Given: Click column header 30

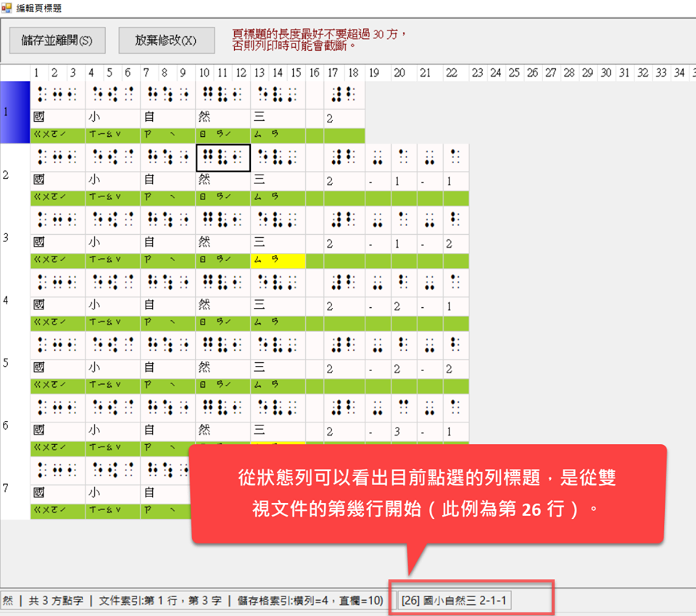Looking at the screenshot, I should (x=605, y=72).
